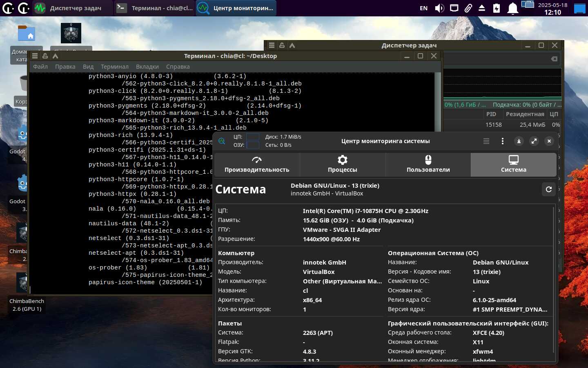588x368 pixels.
Task: Open notifications bell in top panel
Action: coord(512,8)
